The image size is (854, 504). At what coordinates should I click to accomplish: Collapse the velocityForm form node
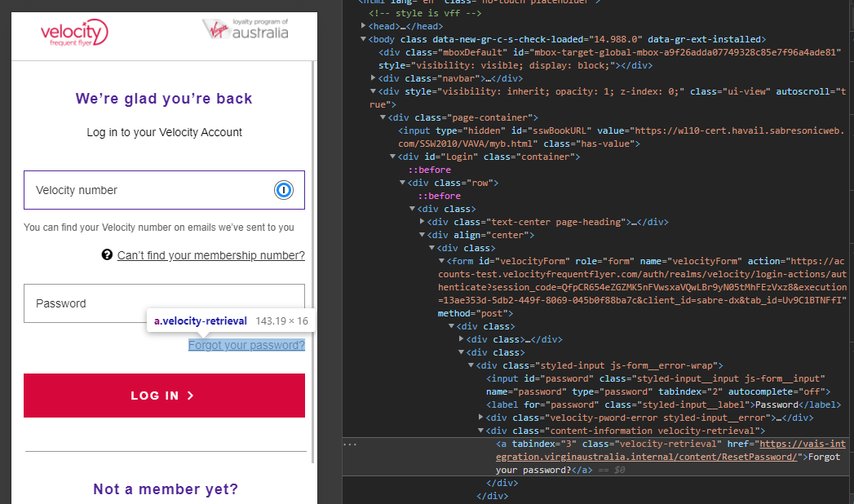(442, 261)
